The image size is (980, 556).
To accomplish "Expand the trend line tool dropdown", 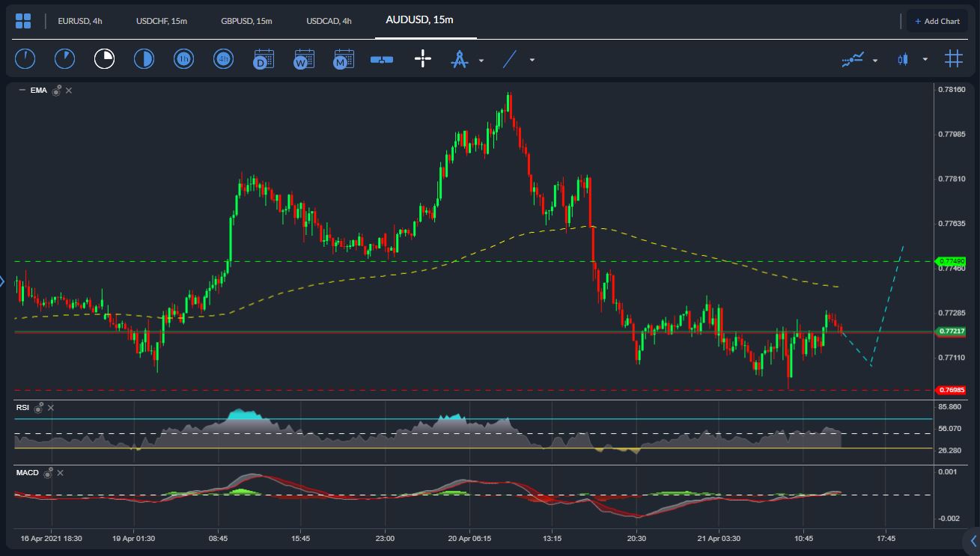I will click(531, 59).
